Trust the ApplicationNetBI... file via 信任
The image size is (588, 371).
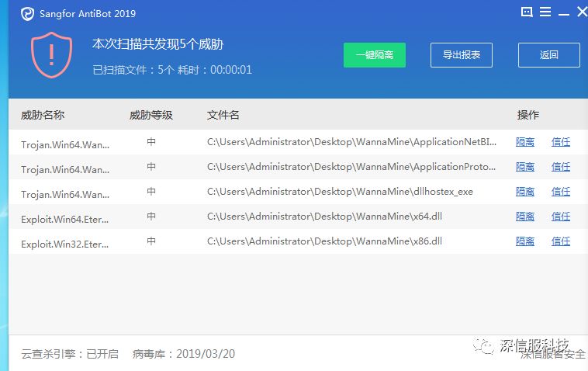click(561, 142)
